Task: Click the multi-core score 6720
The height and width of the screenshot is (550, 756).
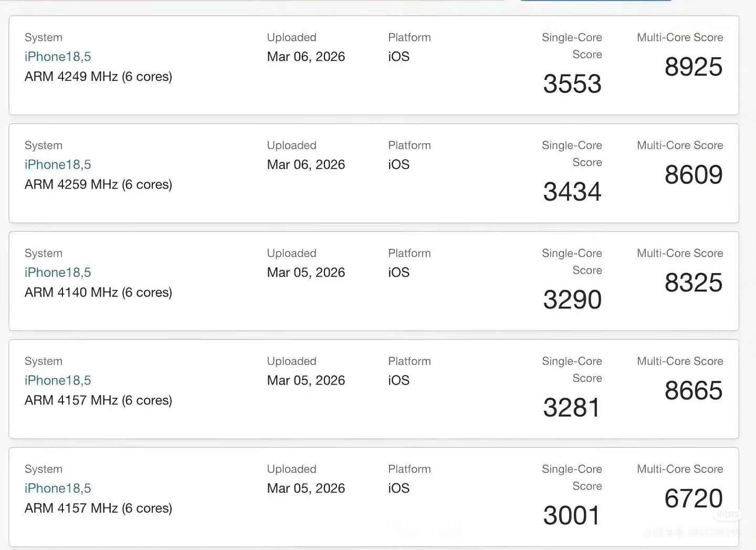Action: pos(693,499)
